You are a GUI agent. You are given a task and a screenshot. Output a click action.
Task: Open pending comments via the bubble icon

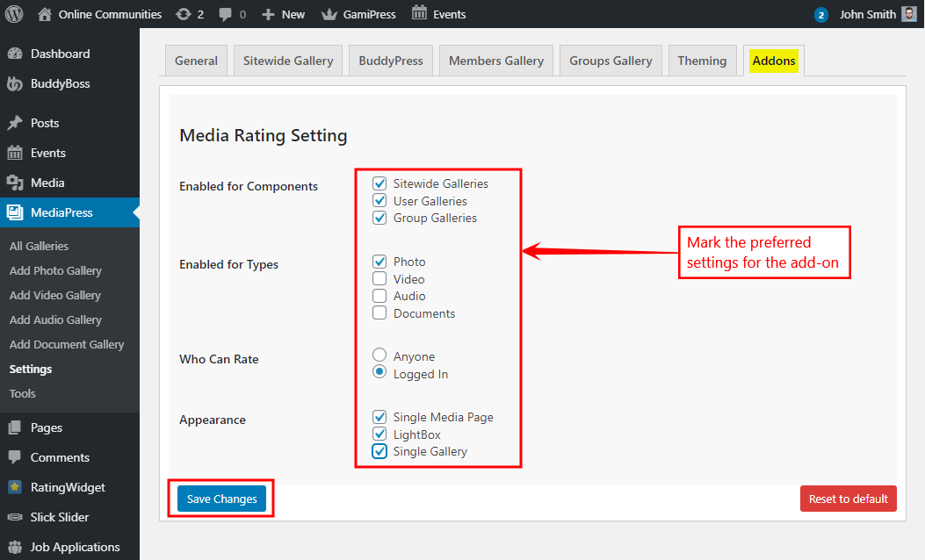click(x=223, y=13)
